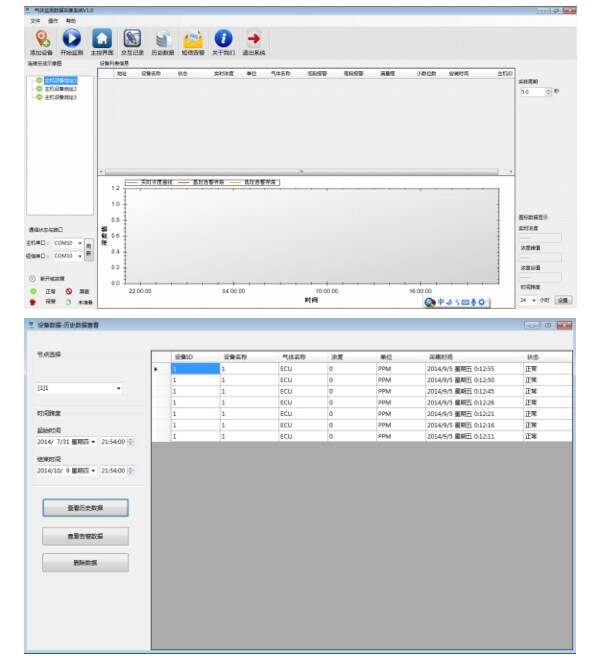Click the sampling period spinner arrows

549,91
